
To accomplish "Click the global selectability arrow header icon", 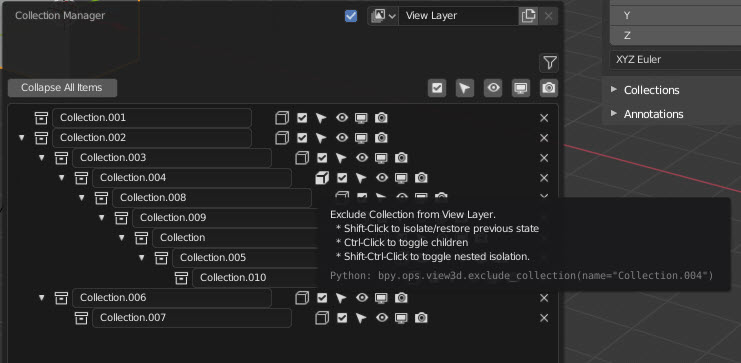I will [x=465, y=88].
